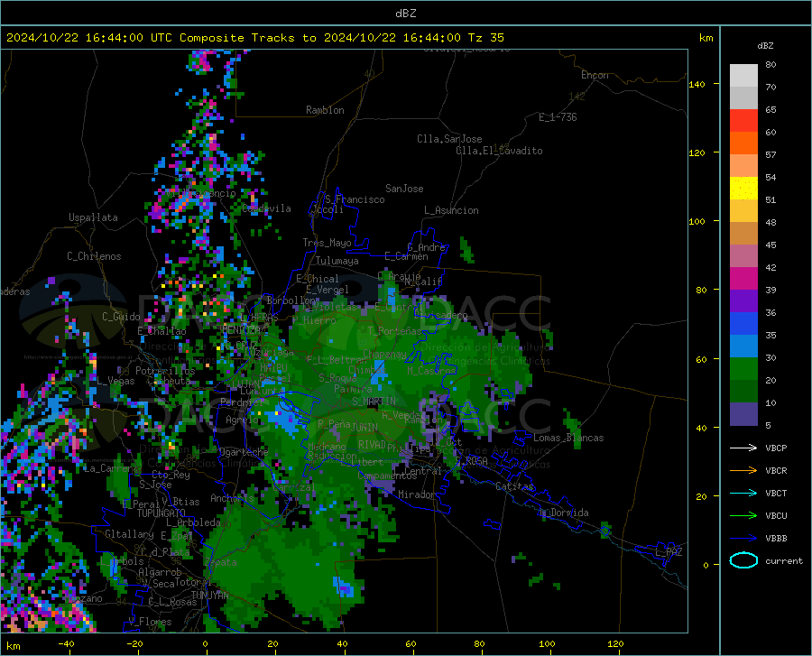Click the 'Mirador' place label
812x656 pixels.
(417, 494)
